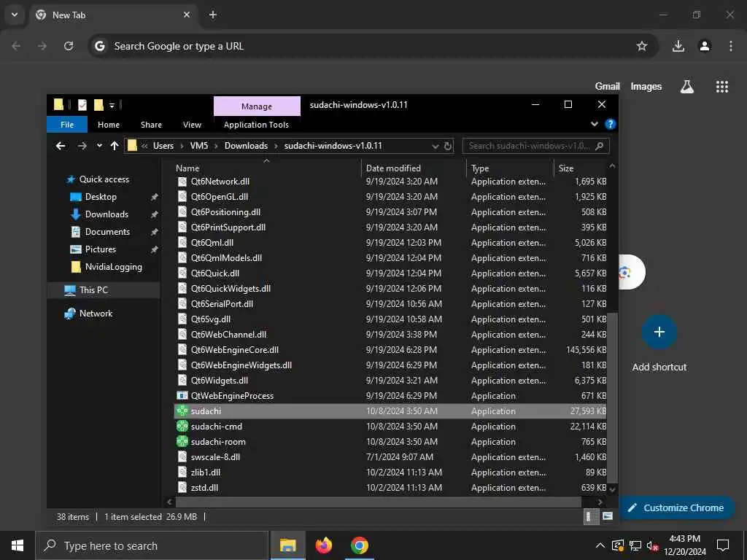Open the Share ribbon tab
747x560 pixels.
(151, 125)
